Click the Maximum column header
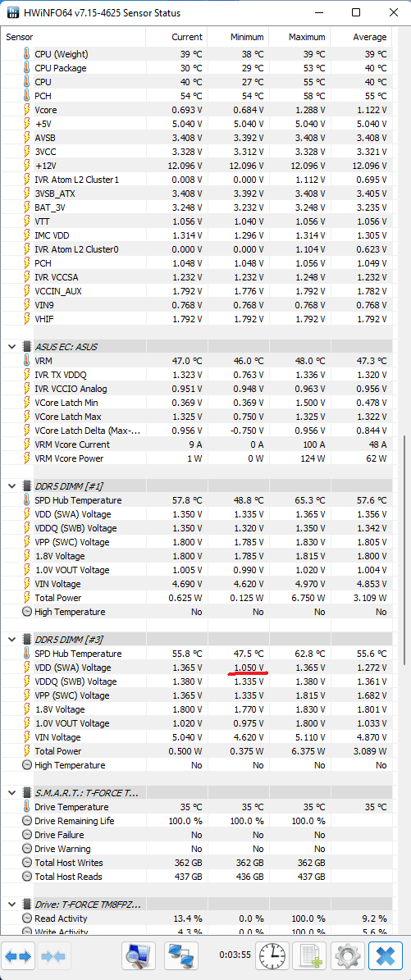Viewport: 411px width, 980px height. (x=299, y=37)
